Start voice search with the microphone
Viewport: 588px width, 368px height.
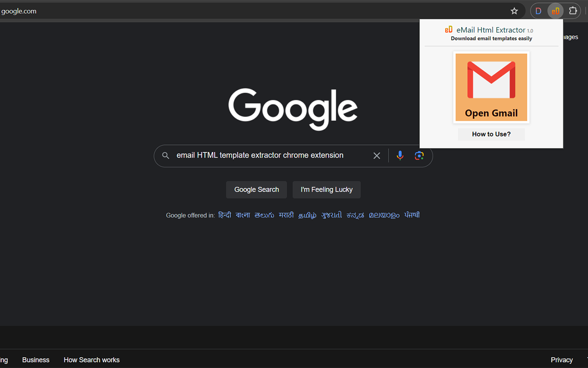(x=400, y=155)
